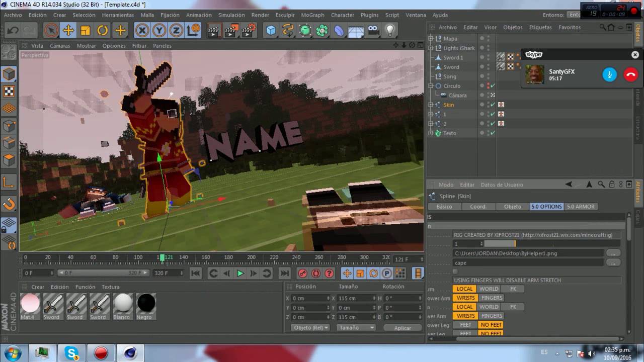
Task: Tick the empty checkbox under cape field
Action: click(x=455, y=271)
